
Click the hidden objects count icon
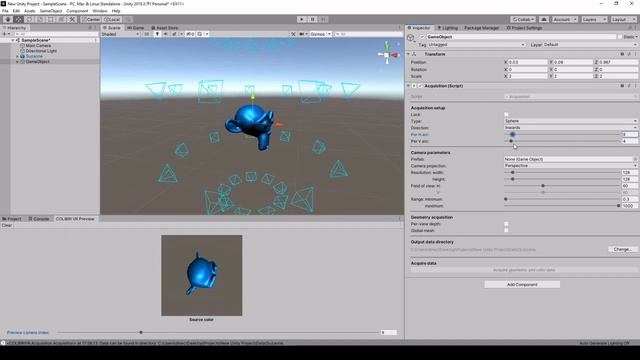[x=190, y=34]
